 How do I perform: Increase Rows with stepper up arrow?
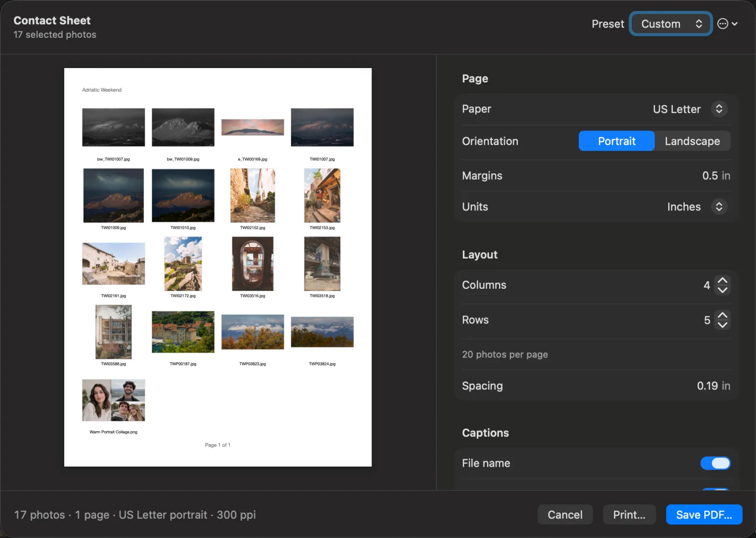click(722, 315)
